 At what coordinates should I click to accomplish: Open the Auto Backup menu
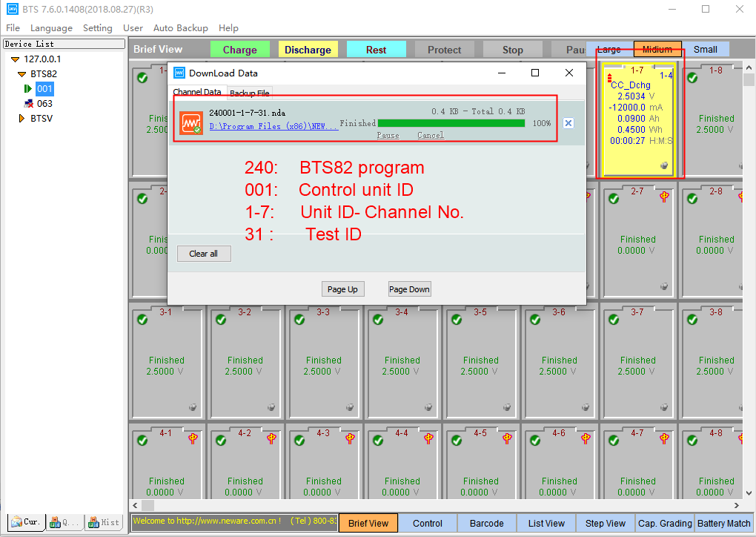pos(180,28)
